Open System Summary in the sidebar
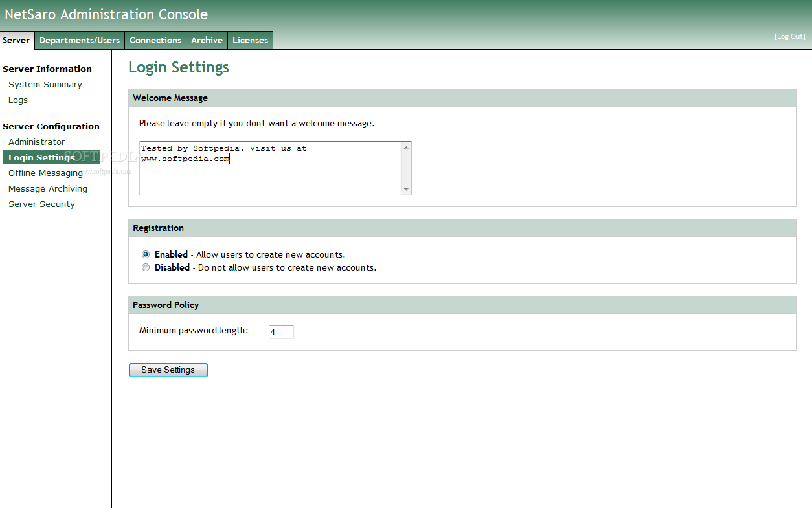812x508 pixels. (45, 84)
